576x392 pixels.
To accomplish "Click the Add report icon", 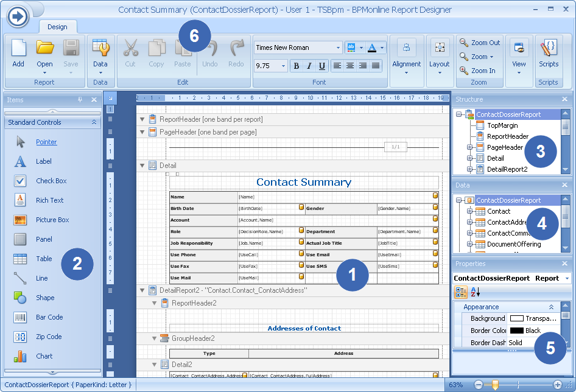I will (x=18, y=49).
